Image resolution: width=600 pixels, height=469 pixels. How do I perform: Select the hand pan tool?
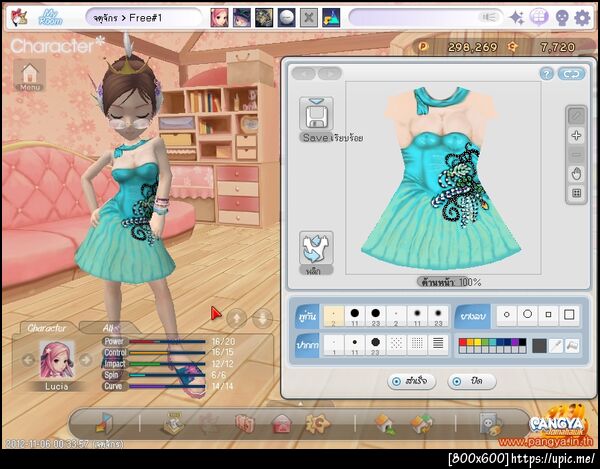pos(576,174)
